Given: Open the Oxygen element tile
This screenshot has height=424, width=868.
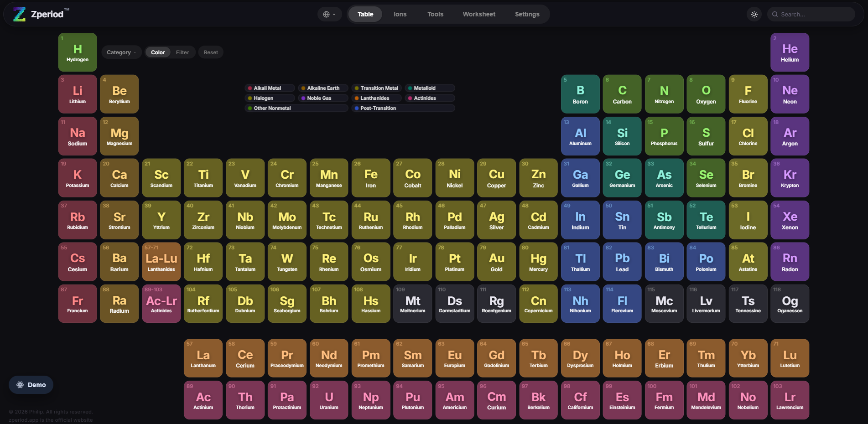Looking at the screenshot, I should (706, 94).
